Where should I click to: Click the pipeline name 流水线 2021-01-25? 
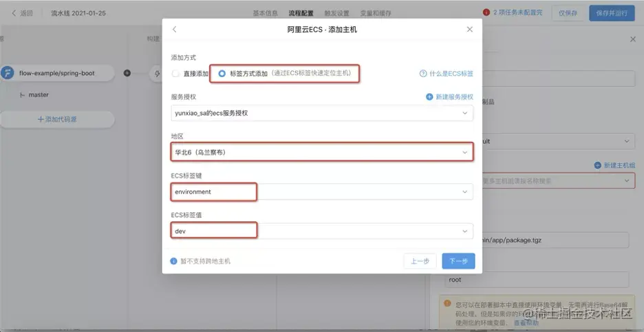78,13
